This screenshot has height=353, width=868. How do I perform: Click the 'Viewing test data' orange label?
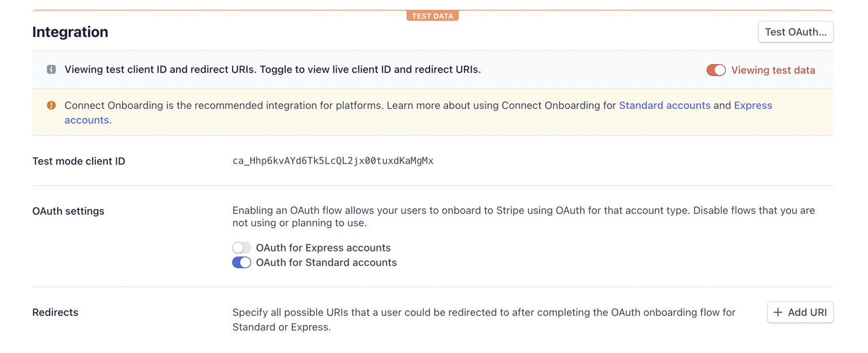773,70
